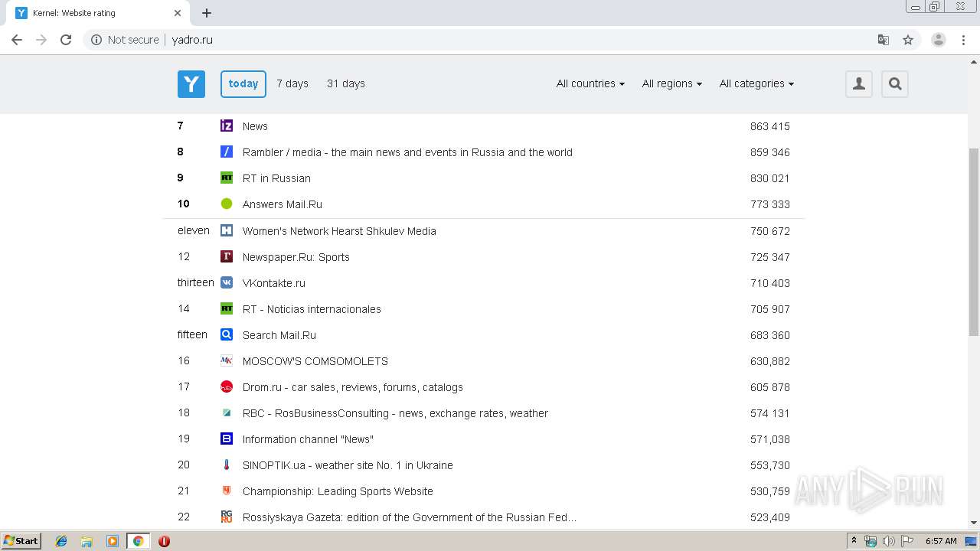Image resolution: width=980 pixels, height=551 pixels.
Task: Click the page vertical scrollbar thumb
Action: (x=974, y=241)
